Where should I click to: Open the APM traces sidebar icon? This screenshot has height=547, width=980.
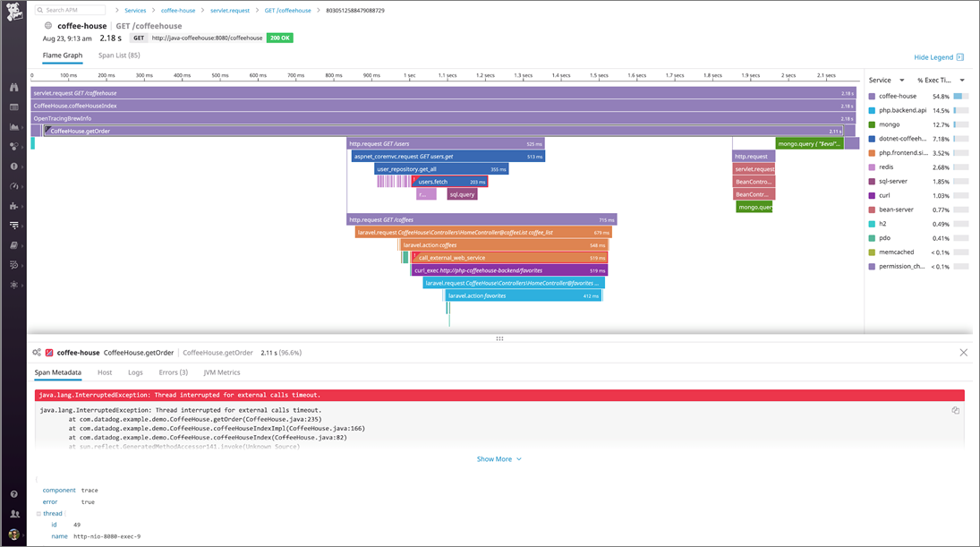13,225
